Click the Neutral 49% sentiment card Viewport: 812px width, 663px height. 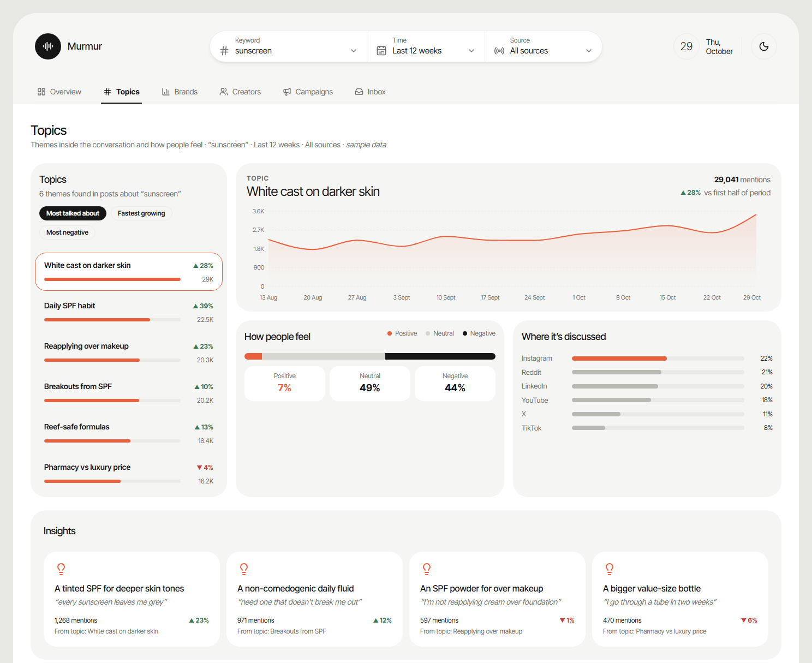370,384
